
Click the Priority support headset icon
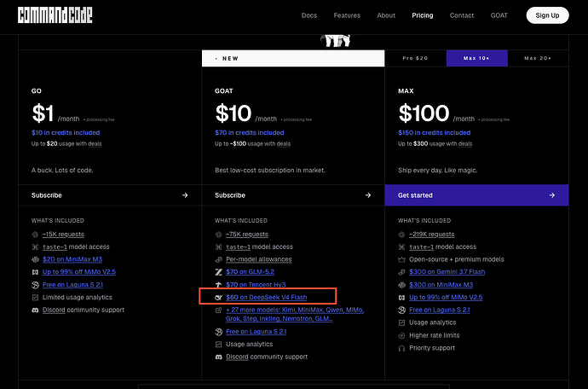tap(401, 348)
